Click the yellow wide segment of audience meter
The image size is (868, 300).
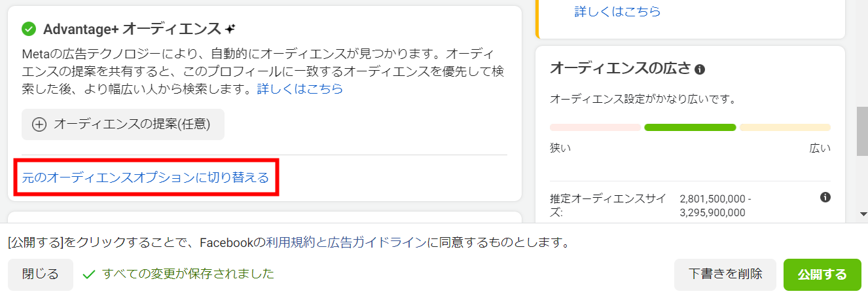[785, 127]
